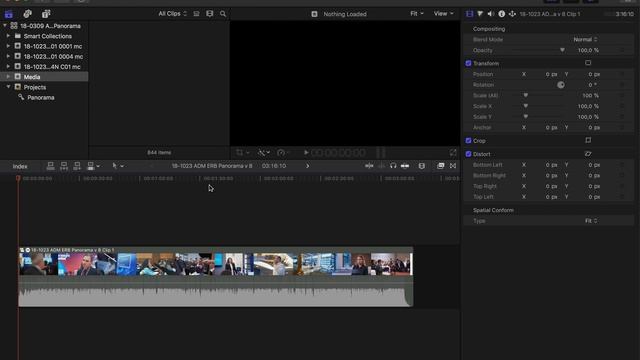Adjust the Scale X slider handle
The height and width of the screenshot is (360, 640).
526,106
